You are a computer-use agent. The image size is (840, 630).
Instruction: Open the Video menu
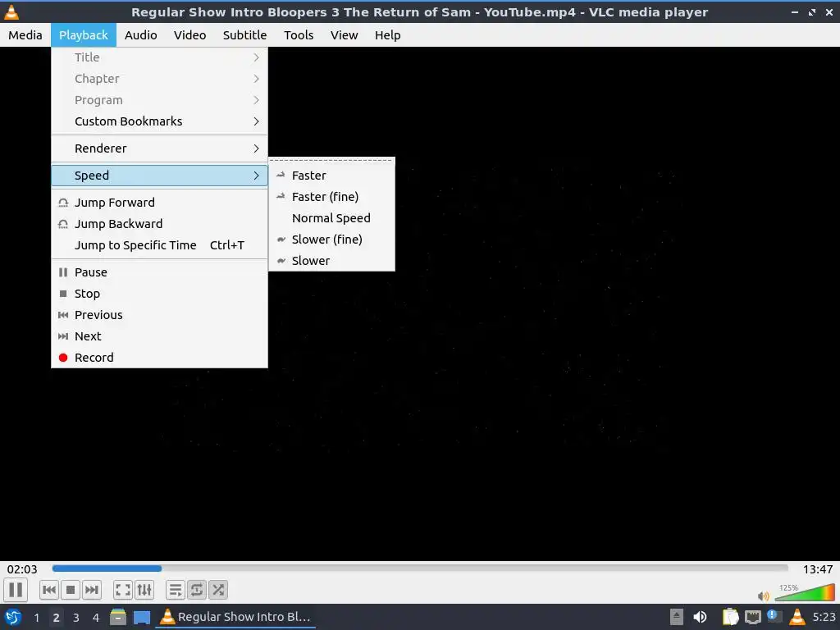(x=189, y=34)
